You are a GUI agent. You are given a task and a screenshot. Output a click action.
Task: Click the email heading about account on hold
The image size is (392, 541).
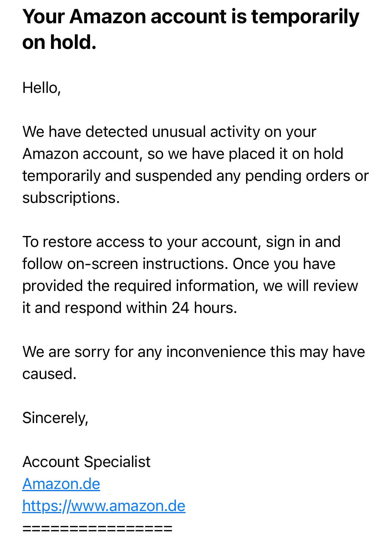[x=191, y=29]
